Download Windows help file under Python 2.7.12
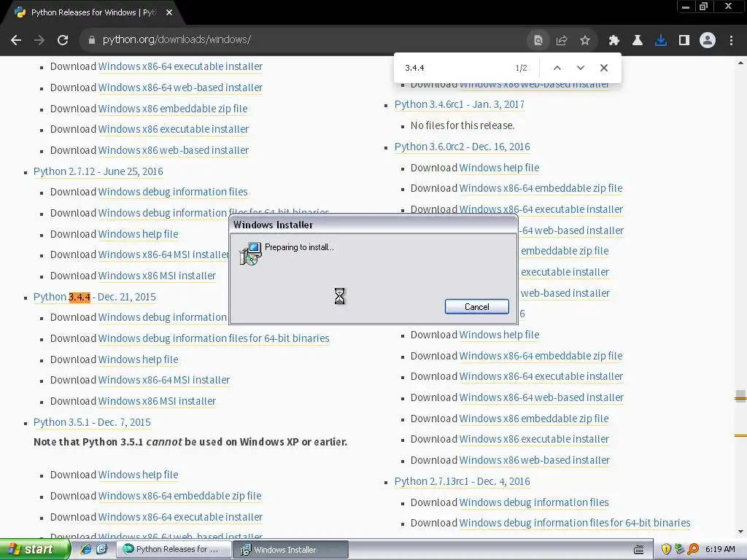The width and height of the screenshot is (747, 560). pyautogui.click(x=138, y=234)
